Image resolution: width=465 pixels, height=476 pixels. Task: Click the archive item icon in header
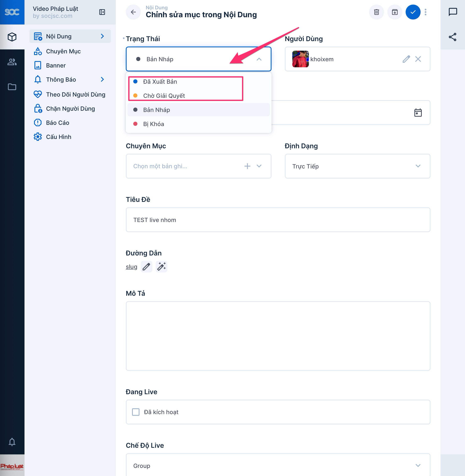click(x=395, y=12)
